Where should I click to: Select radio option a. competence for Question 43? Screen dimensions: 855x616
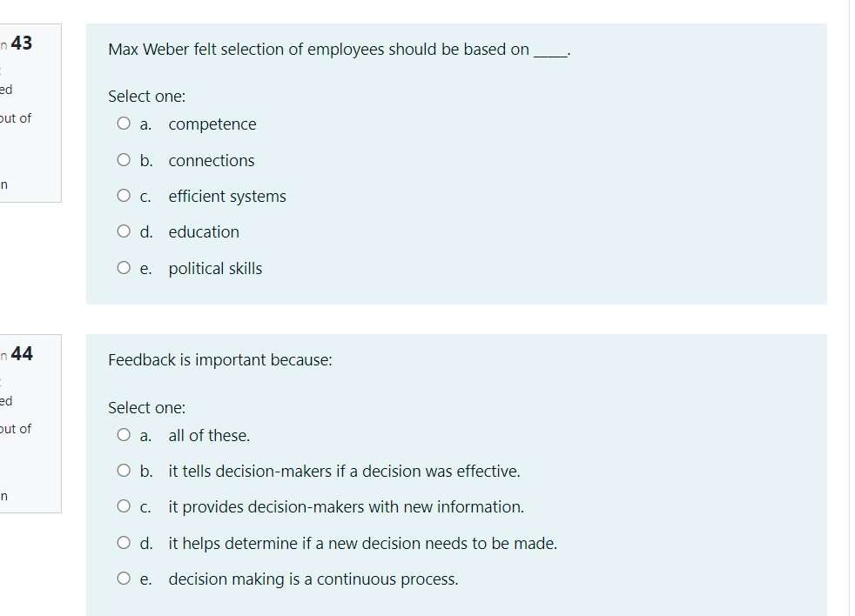(x=124, y=123)
